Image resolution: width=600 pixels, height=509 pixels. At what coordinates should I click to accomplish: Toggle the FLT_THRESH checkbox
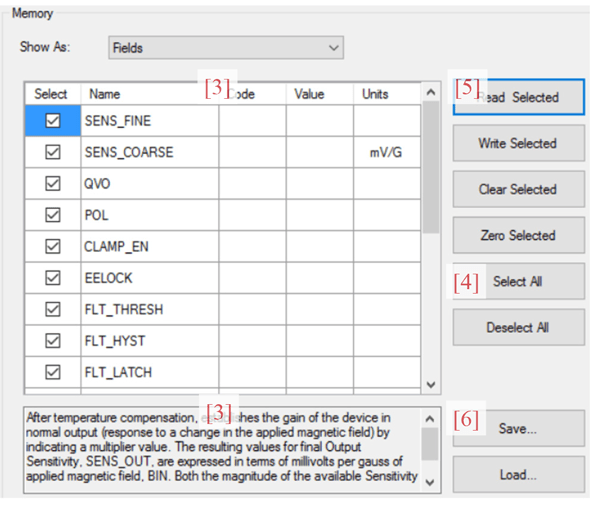53,309
